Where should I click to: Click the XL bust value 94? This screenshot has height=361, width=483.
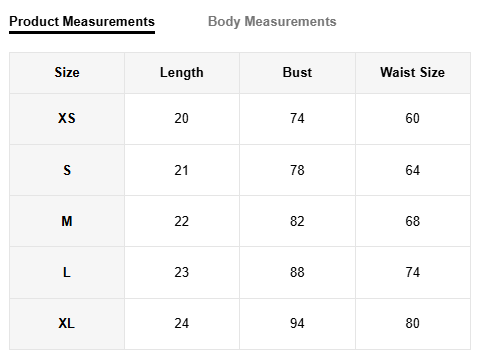click(297, 323)
